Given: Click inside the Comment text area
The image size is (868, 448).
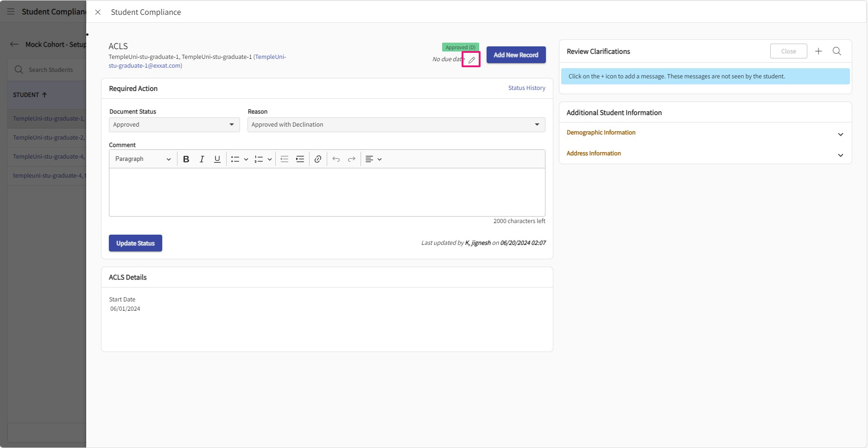Looking at the screenshot, I should click(327, 192).
